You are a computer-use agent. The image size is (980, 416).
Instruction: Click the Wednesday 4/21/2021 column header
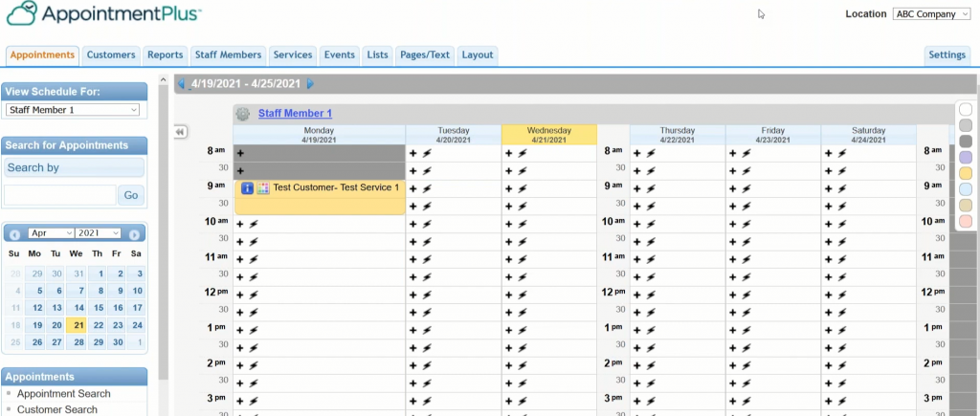click(548, 135)
